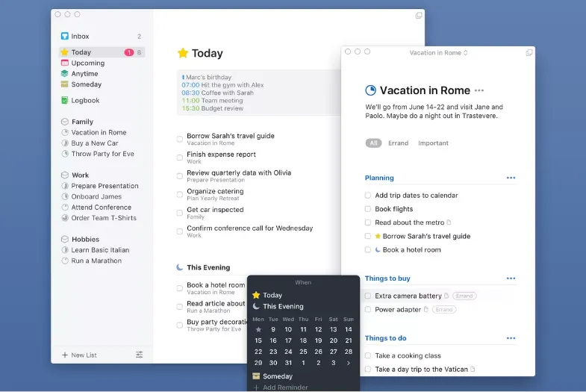Click New List at sidebar bottom
Viewport: 586px width, 392px height.
(x=79, y=355)
